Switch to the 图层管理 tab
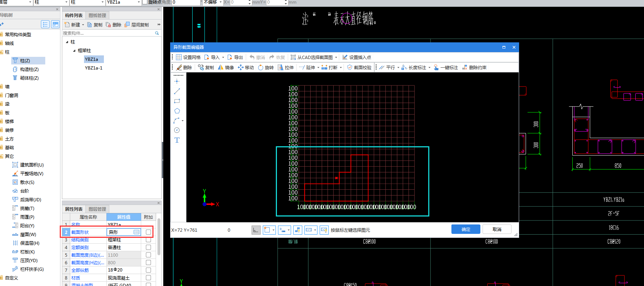 pyautogui.click(x=97, y=209)
